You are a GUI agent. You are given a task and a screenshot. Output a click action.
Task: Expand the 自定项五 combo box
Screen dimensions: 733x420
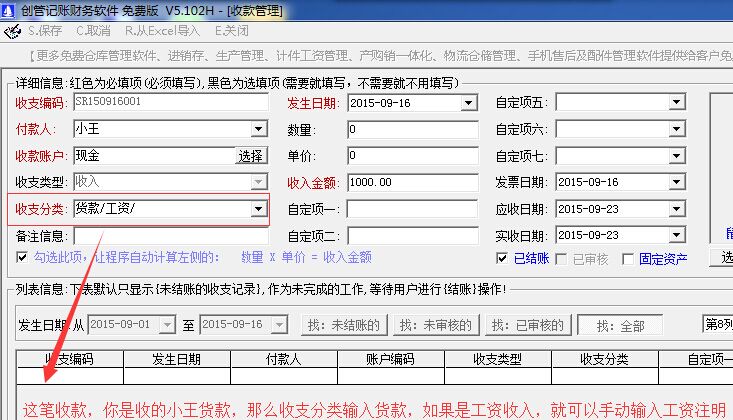tap(677, 103)
